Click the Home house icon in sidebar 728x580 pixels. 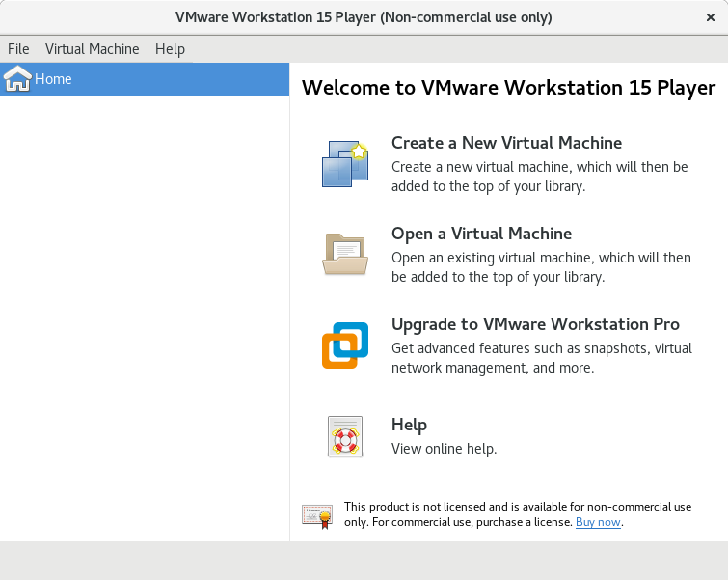point(17,78)
